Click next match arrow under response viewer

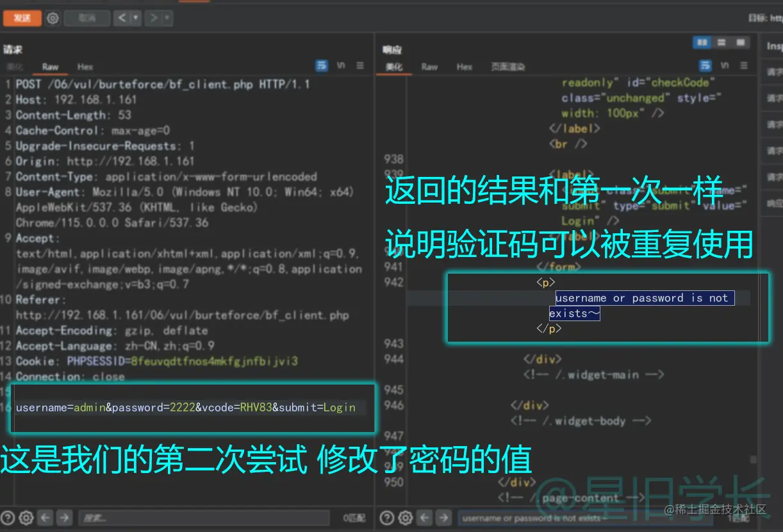pos(443,518)
